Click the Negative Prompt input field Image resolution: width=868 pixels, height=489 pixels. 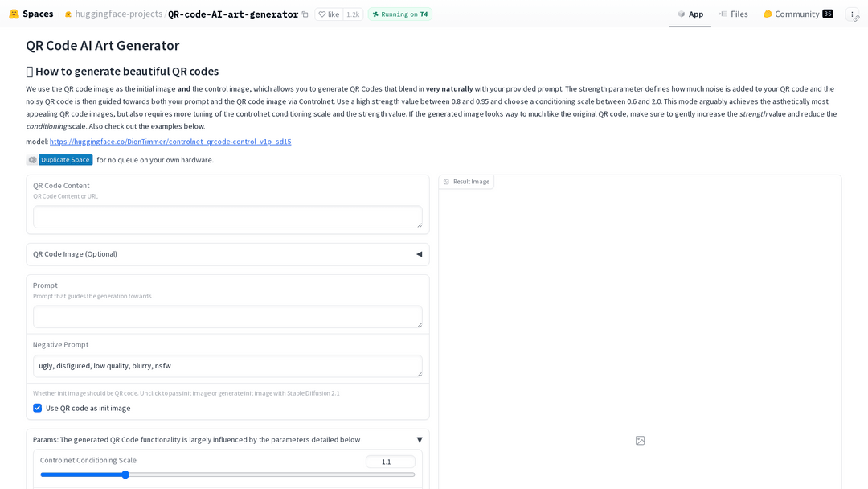(x=227, y=366)
